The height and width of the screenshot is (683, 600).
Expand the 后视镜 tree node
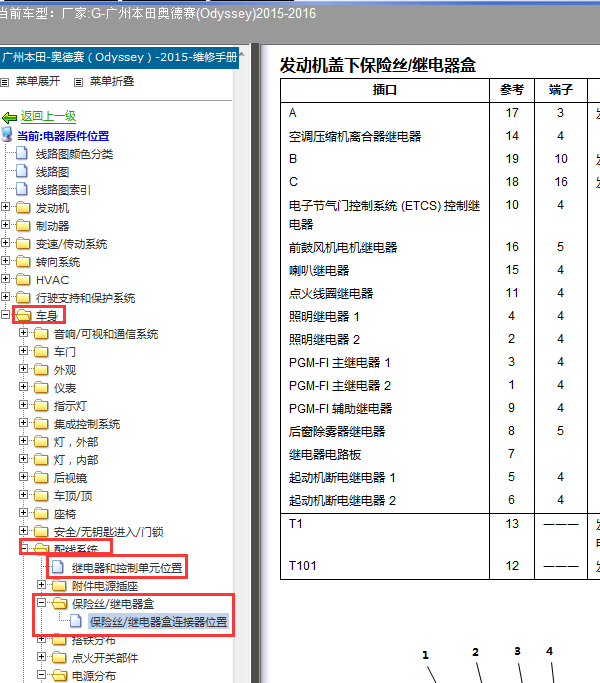click(x=24, y=477)
